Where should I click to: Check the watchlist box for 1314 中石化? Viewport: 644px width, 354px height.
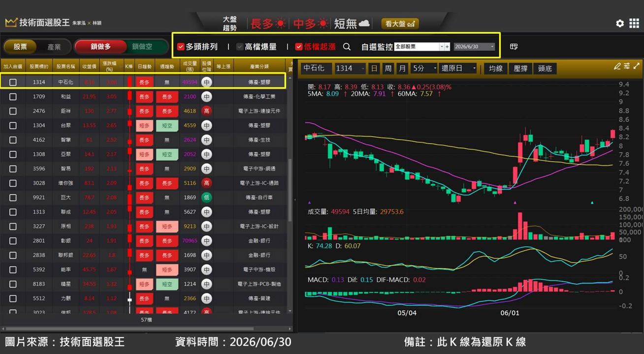pyautogui.click(x=13, y=83)
